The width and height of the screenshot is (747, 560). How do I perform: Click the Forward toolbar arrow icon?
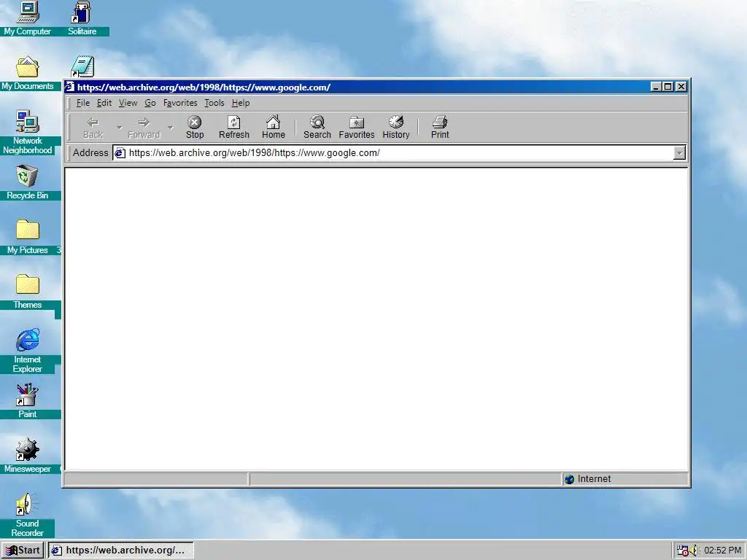(144, 122)
